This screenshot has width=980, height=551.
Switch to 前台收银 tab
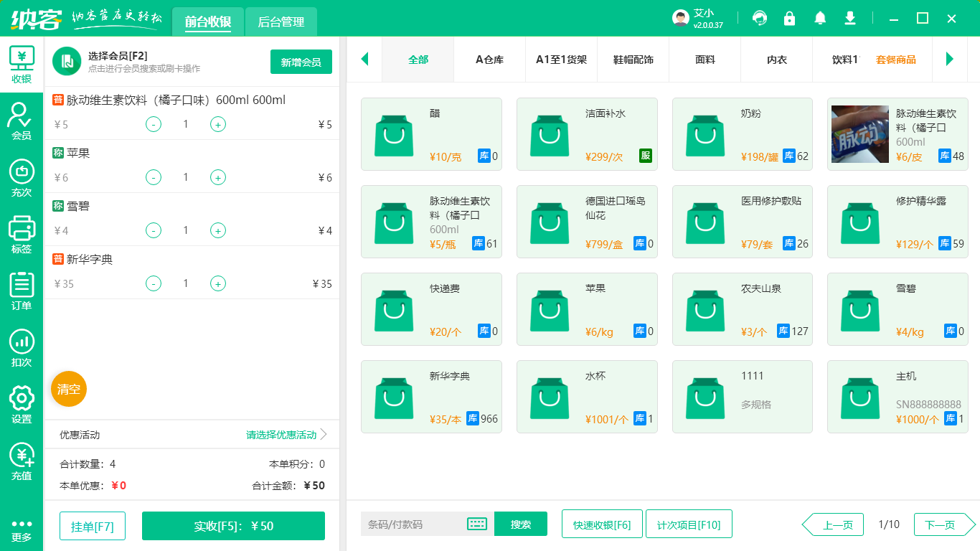(x=208, y=22)
